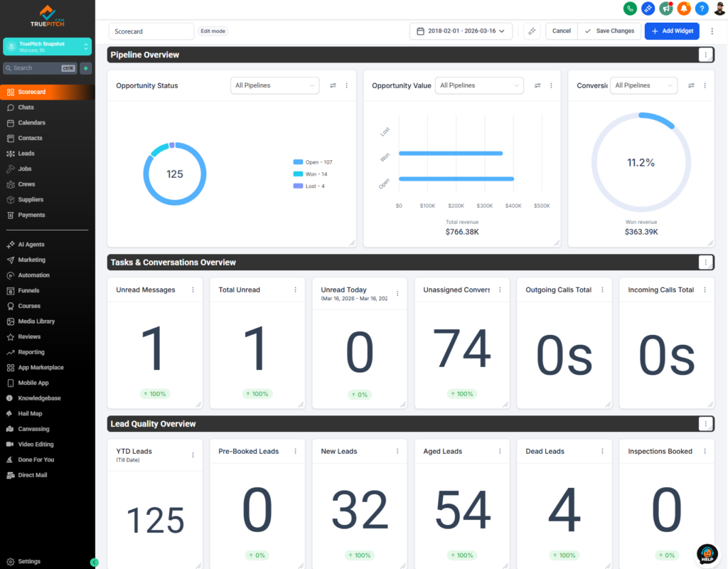Click the sparkle wand icon beside Cancel

(x=531, y=31)
